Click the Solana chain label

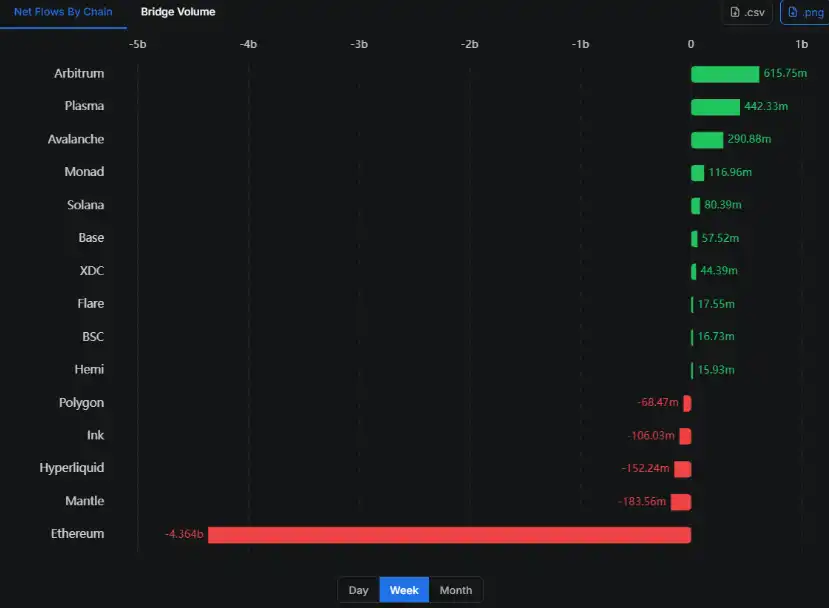pyautogui.click(x=84, y=205)
